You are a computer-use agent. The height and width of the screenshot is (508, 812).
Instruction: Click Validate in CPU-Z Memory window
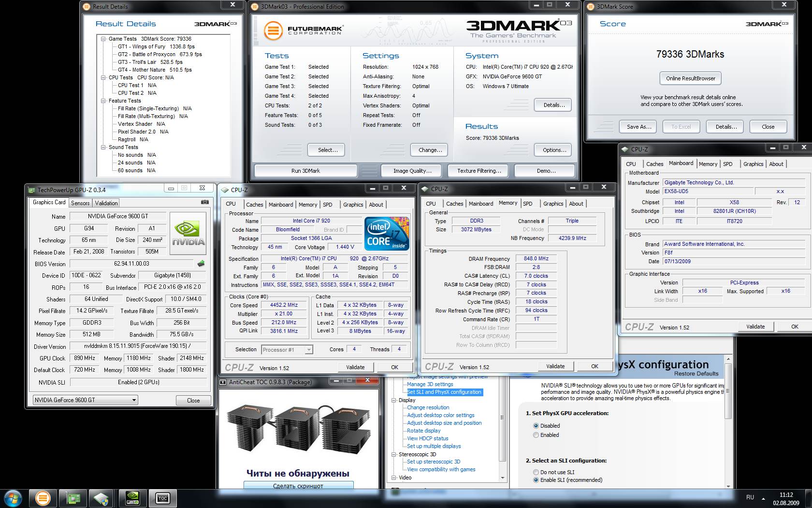tap(555, 366)
